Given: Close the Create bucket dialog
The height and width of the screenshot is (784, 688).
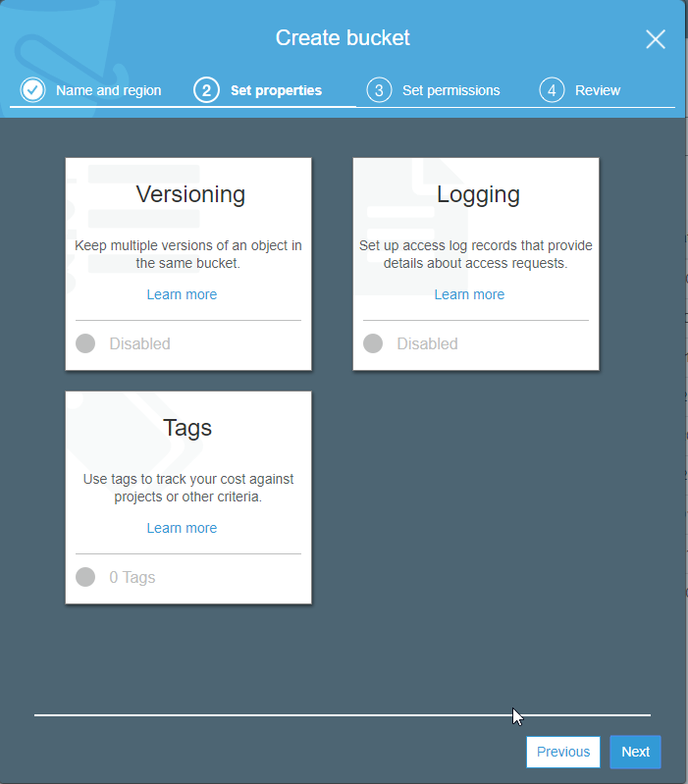Looking at the screenshot, I should (655, 39).
